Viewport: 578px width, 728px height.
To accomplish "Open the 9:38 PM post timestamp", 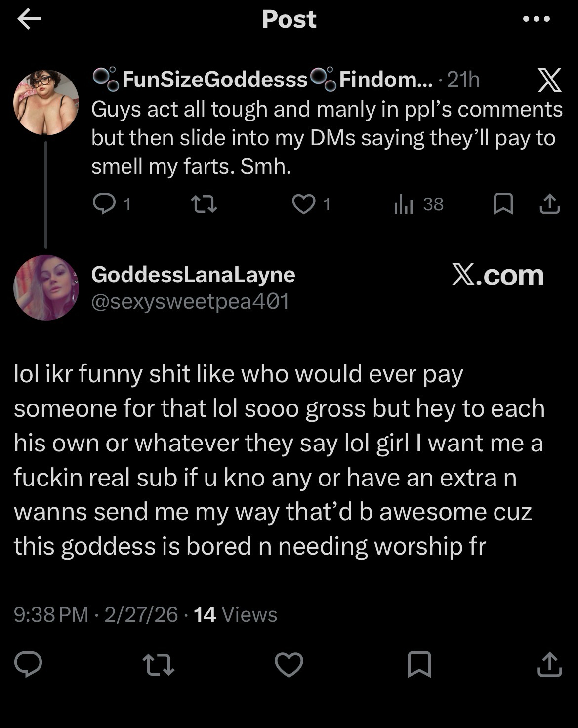I will (x=51, y=615).
